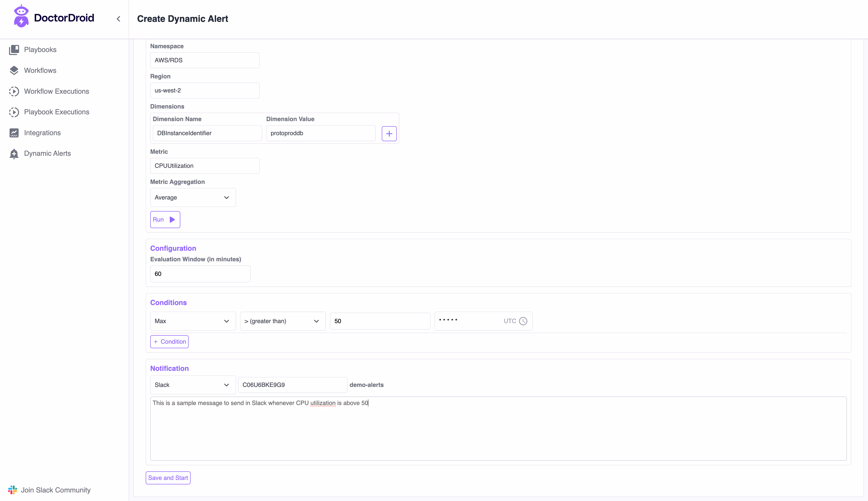Viewport: 868px width, 501px height.
Task: Add another condition with + Condition
Action: [x=169, y=342]
